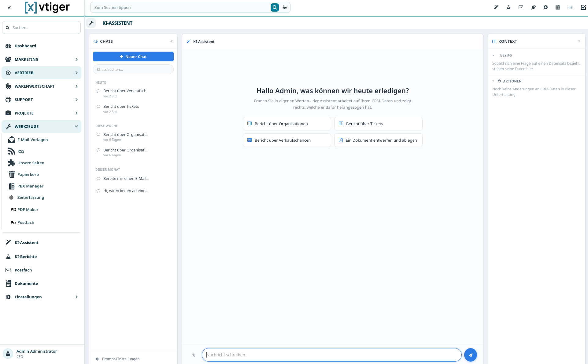Screen dimensions: 588x364
Task: Open first Bericht über Organisati... chat
Action: click(x=133, y=137)
